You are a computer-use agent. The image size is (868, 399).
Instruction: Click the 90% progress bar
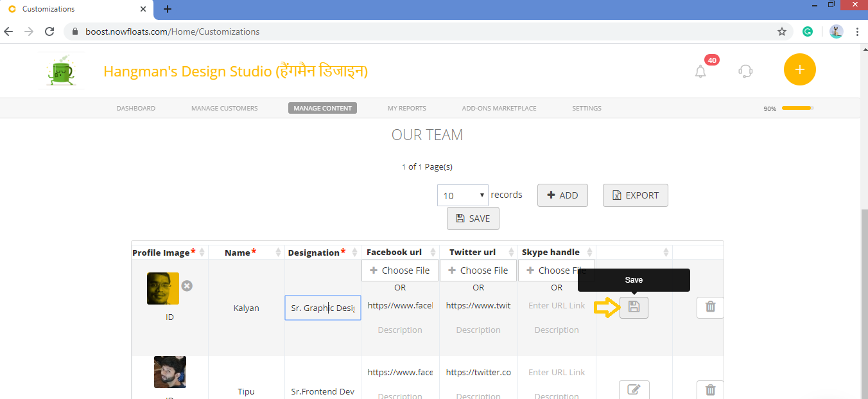pyautogui.click(x=797, y=108)
